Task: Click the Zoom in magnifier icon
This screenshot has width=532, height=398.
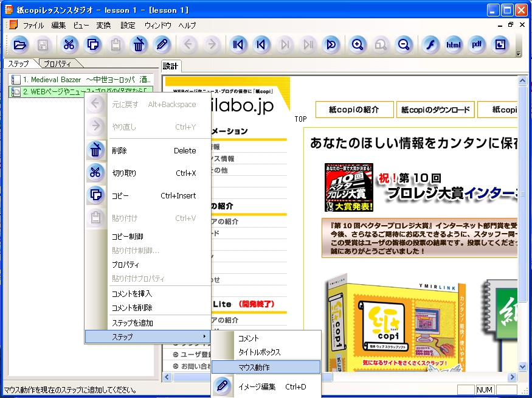Action: coord(358,44)
